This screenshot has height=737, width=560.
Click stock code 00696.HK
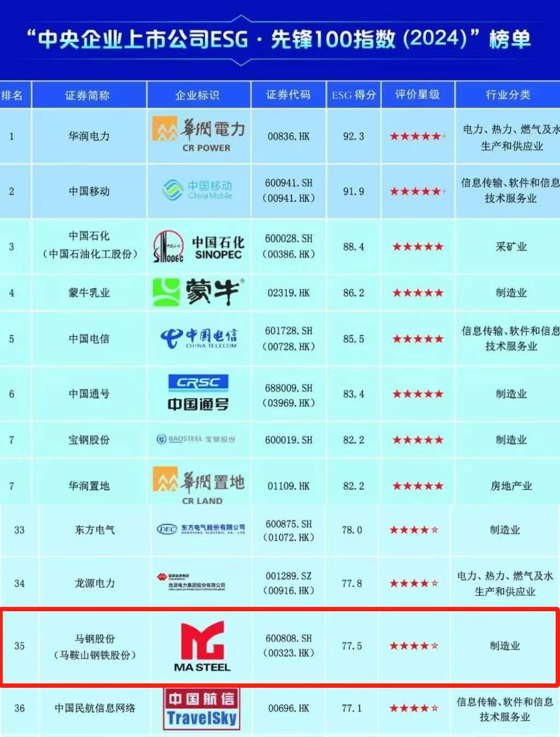click(289, 708)
